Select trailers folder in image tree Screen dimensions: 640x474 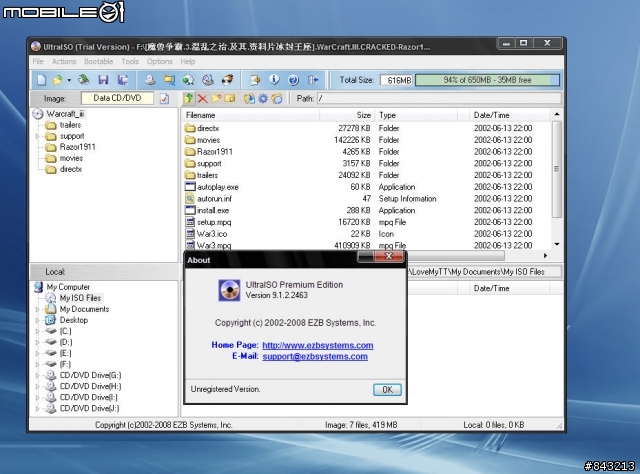pos(70,125)
